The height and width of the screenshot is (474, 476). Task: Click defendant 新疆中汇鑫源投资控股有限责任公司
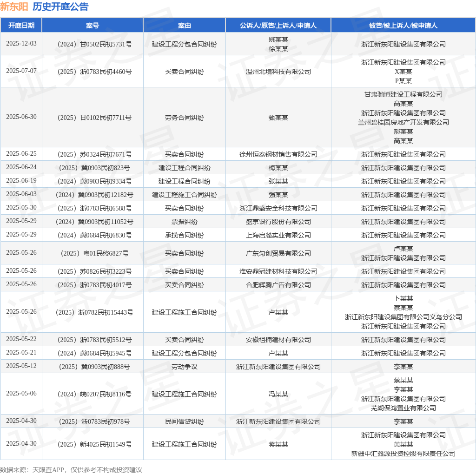(403, 454)
